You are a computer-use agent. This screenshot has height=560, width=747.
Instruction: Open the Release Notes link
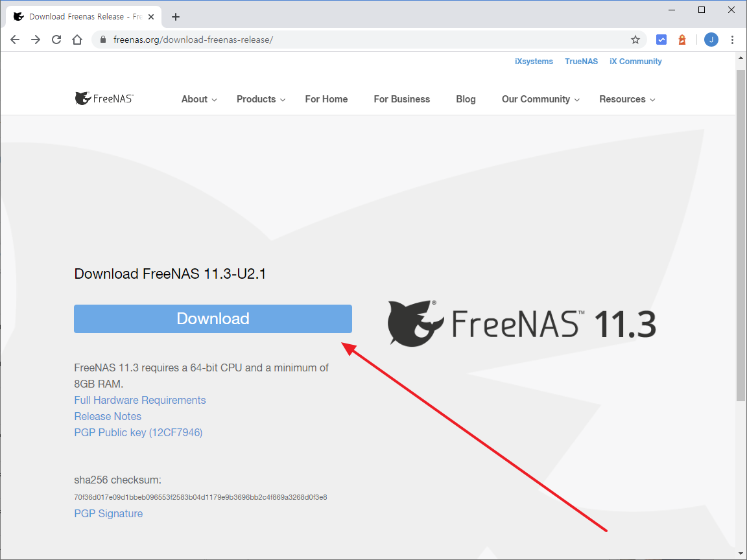click(108, 416)
